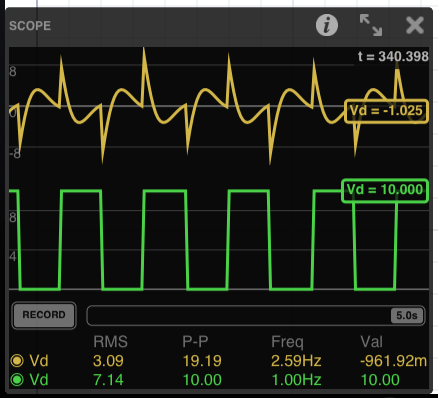Click the t = 340.398 time readout
The height and width of the screenshot is (398, 438).
point(393,56)
